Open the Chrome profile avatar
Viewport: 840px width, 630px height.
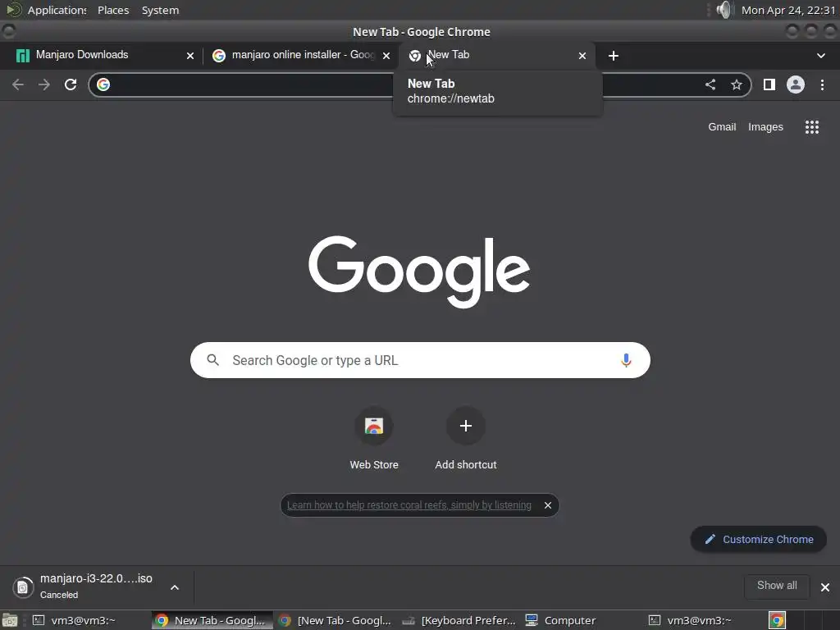point(796,84)
